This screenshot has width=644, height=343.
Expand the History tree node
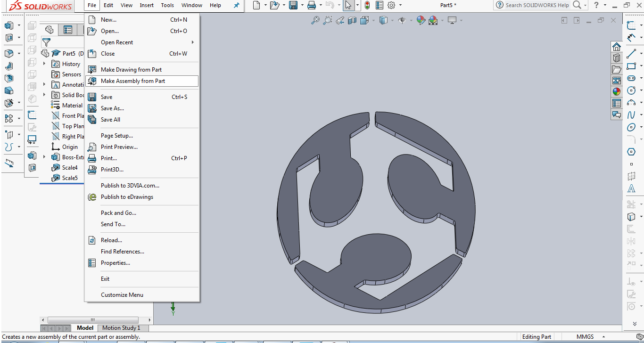point(44,64)
